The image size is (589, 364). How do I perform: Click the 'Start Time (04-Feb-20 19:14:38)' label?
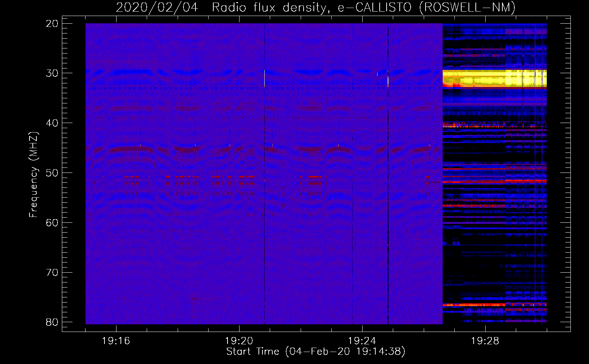316,352
